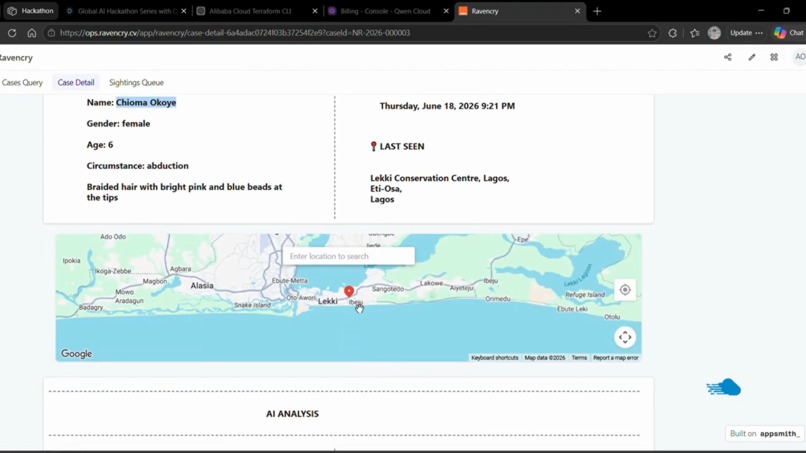Screen dimensions: 806x453
Task: Minimize the browser window
Action: pos(761,11)
